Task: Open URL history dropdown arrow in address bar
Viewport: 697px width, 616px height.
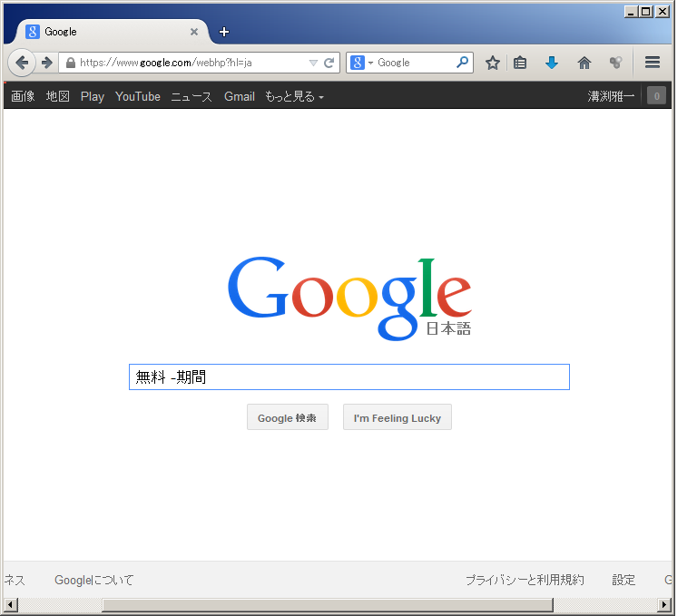Action: tap(313, 63)
